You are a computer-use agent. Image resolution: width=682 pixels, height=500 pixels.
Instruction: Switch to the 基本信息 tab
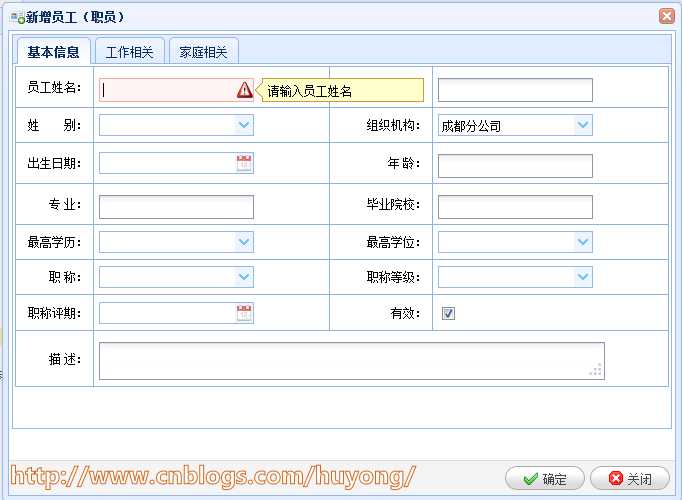click(53, 52)
